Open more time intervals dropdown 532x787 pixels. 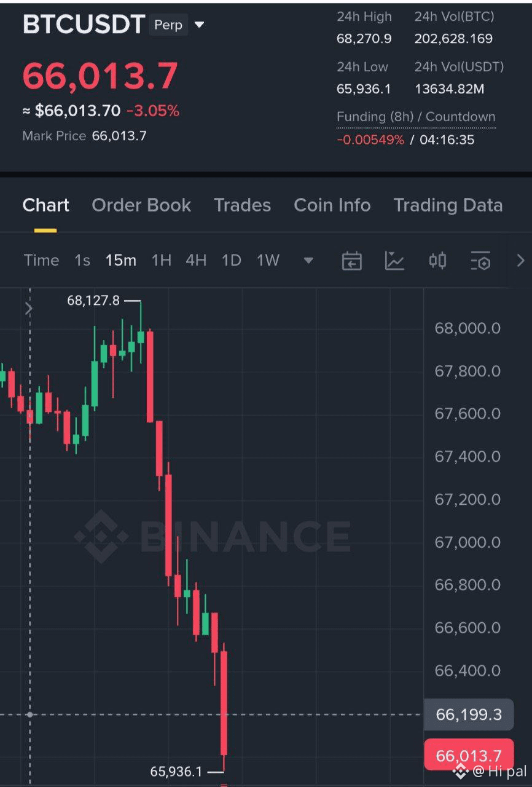(x=308, y=261)
